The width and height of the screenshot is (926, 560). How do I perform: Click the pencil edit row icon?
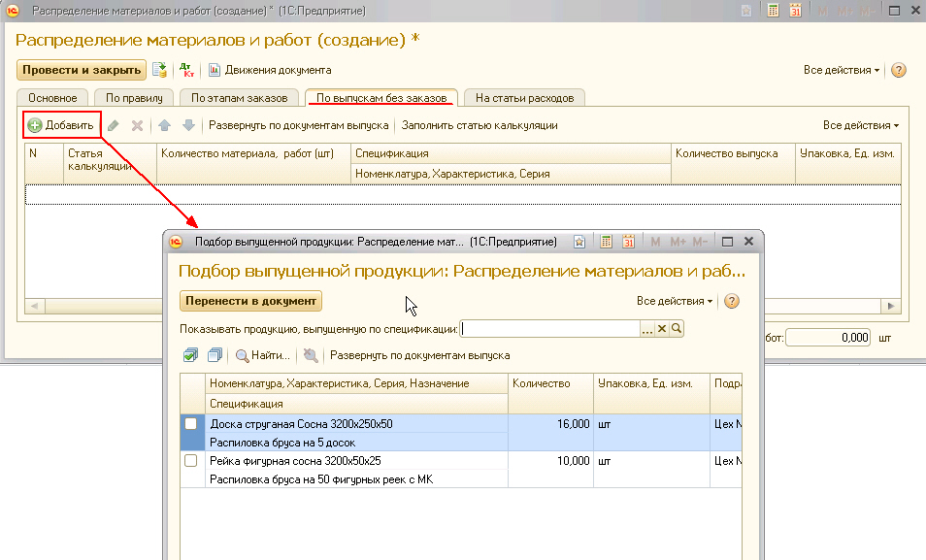[x=113, y=125]
